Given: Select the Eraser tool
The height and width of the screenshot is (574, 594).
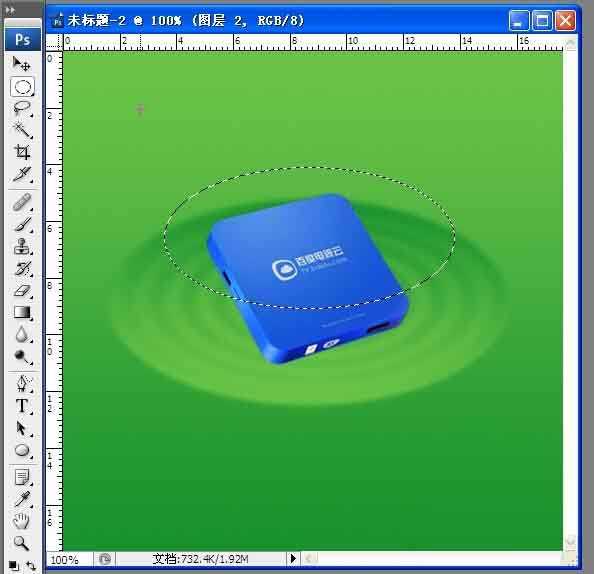Looking at the screenshot, I should coord(22,291).
